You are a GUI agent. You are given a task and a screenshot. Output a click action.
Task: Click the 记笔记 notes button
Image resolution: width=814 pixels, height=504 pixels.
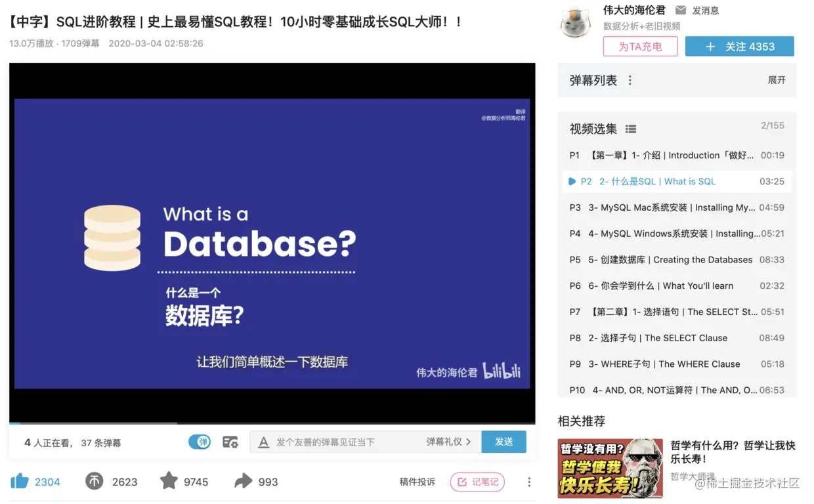(x=477, y=482)
